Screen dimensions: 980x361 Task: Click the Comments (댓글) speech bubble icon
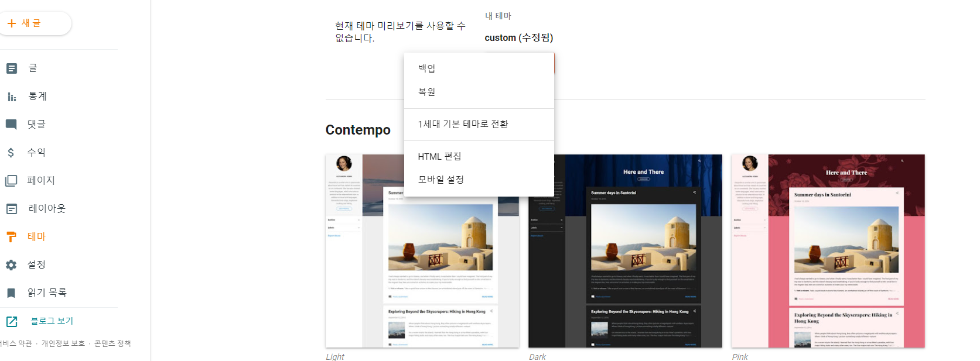11,125
